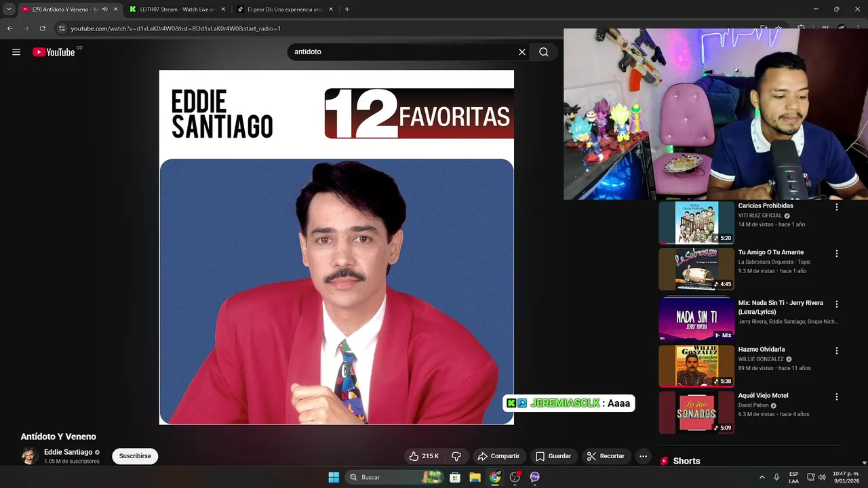Run search with the magnifier icon
The height and width of the screenshot is (488, 868).
click(x=544, y=52)
